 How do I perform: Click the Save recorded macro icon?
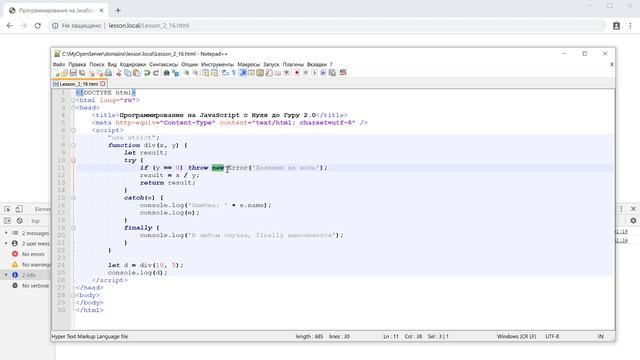point(333,73)
